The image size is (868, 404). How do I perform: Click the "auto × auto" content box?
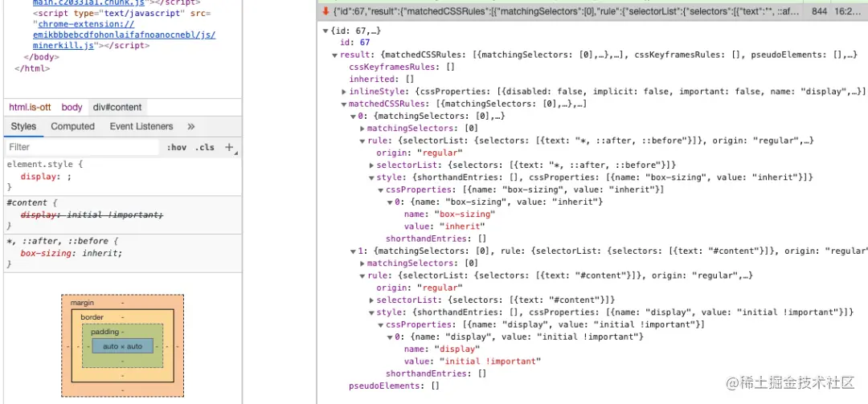122,346
